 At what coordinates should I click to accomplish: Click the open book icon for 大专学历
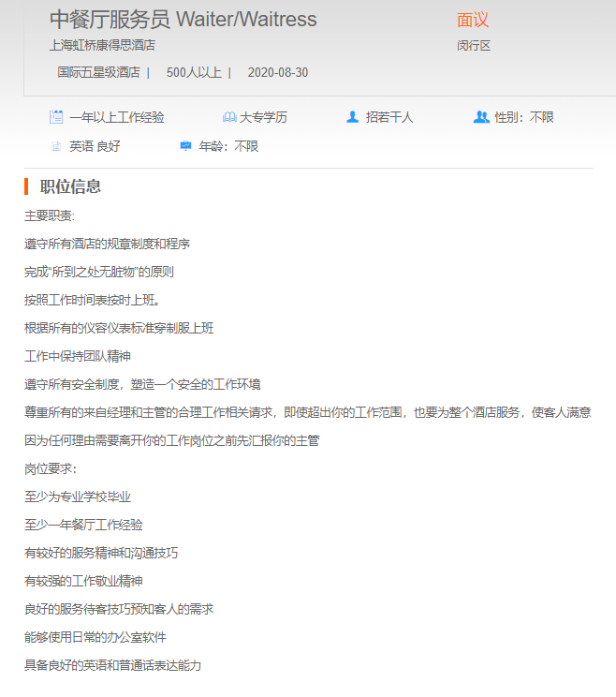[229, 117]
